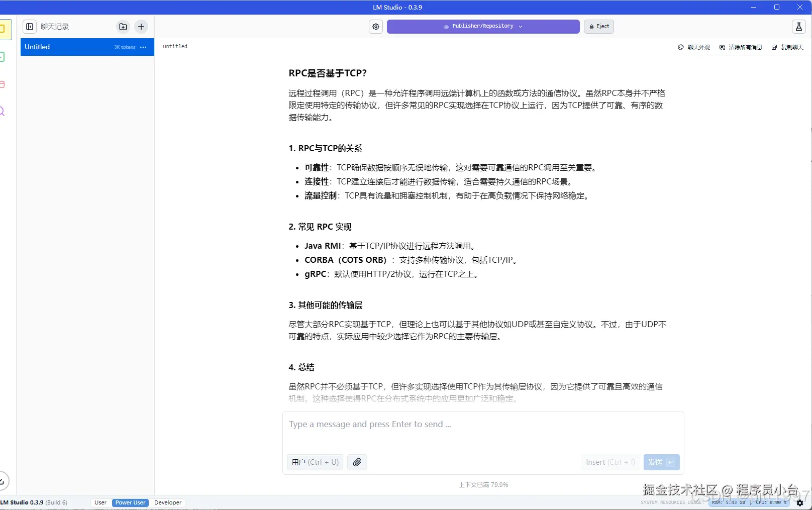The width and height of the screenshot is (812, 510).
Task: Open the Publisher/Repository model selector dropdown
Action: 482,26
